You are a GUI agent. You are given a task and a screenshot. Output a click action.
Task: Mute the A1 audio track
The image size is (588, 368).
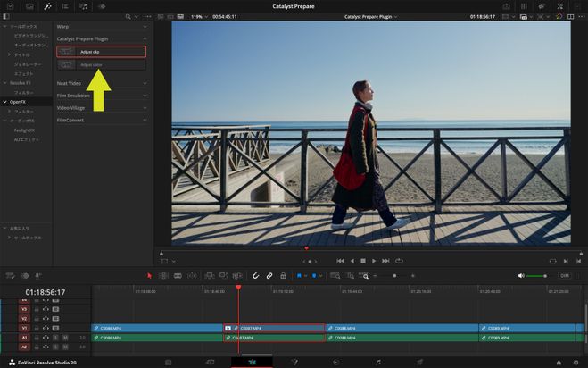click(64, 338)
